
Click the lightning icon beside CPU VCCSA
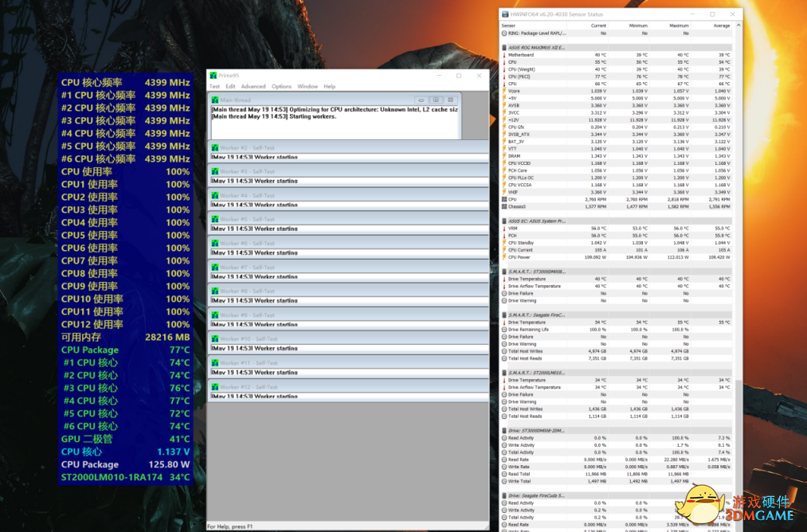point(504,185)
